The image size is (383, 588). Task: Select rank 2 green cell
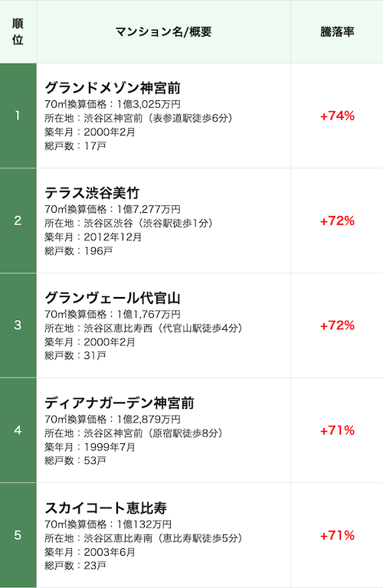(x=18, y=220)
